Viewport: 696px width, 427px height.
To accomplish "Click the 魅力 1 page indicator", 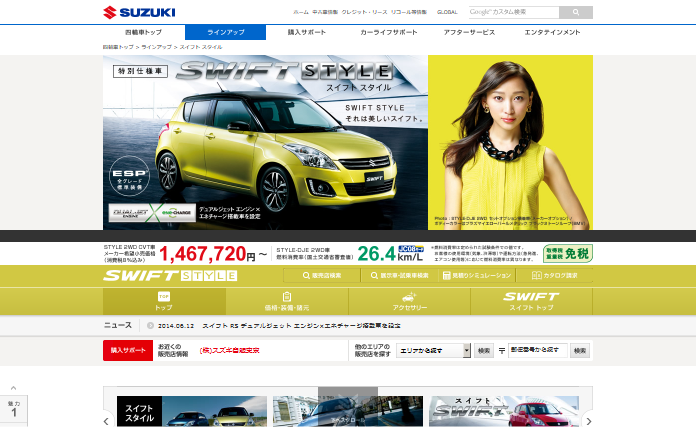I will point(14,409).
